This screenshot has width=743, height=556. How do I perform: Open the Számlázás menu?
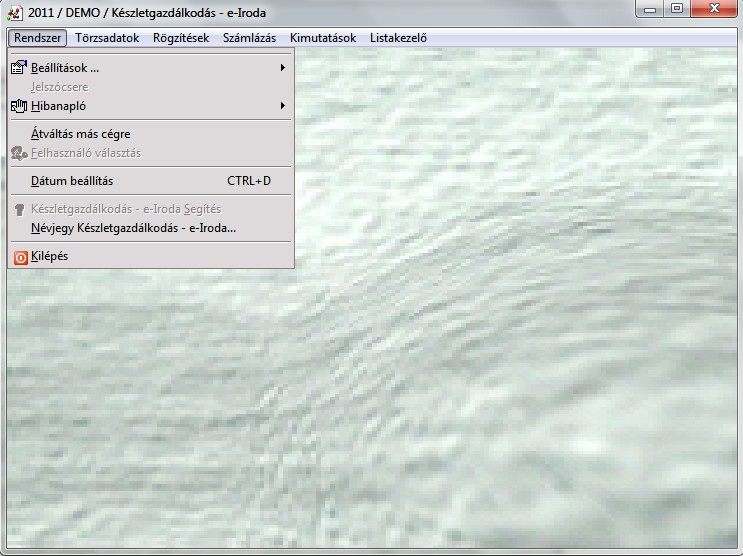pos(249,38)
